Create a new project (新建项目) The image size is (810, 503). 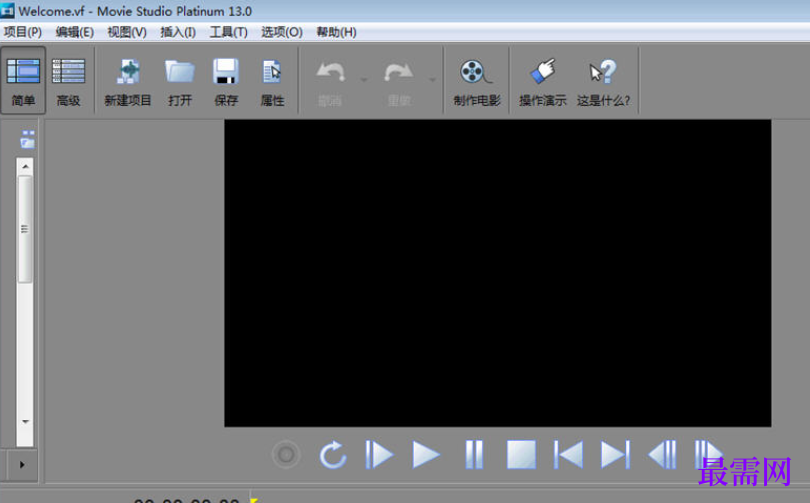(x=128, y=83)
